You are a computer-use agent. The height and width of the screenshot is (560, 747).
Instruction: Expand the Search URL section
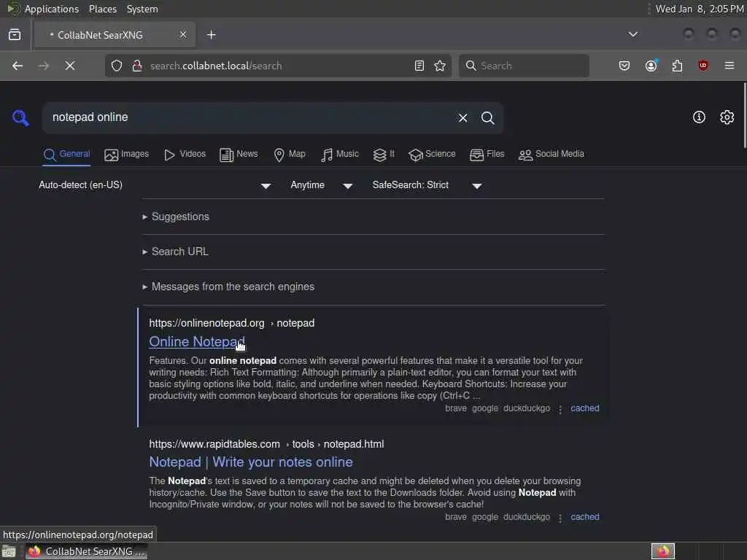point(175,252)
